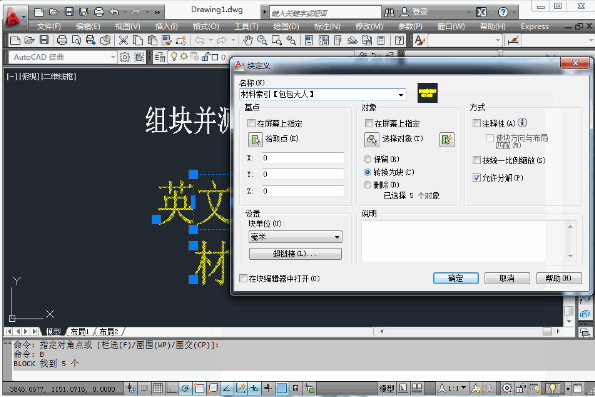Click in the Description text area
This screenshot has height=397, width=595.
click(464, 241)
